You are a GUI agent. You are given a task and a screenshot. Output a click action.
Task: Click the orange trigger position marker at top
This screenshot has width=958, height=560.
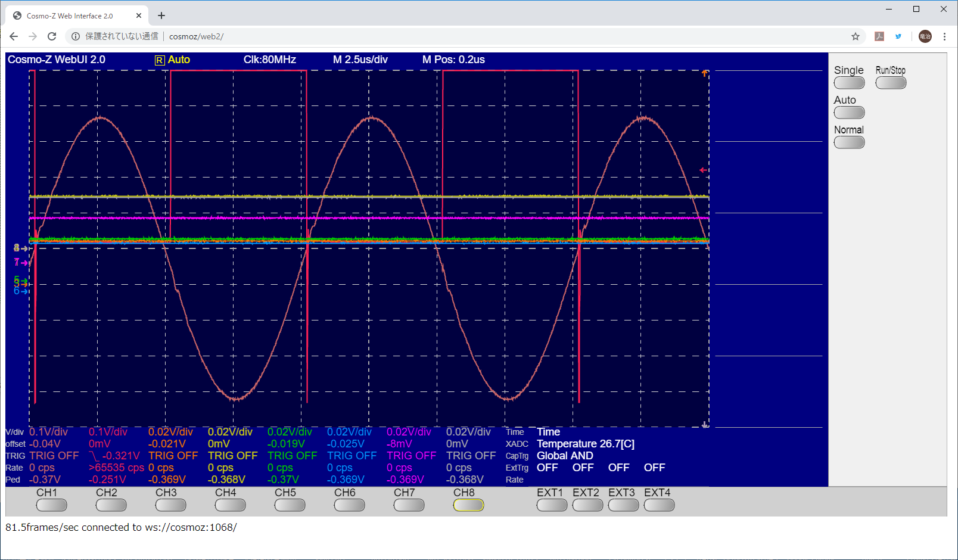coord(705,73)
